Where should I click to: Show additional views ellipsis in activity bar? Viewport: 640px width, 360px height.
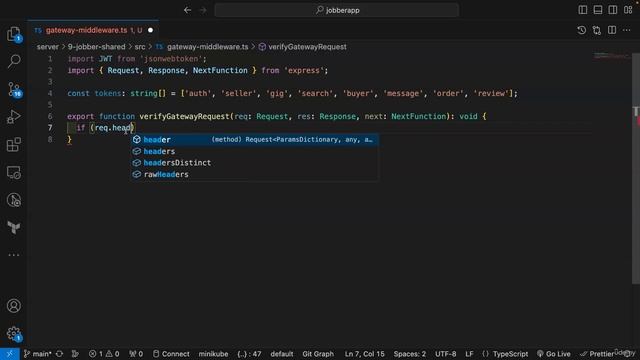point(13,255)
